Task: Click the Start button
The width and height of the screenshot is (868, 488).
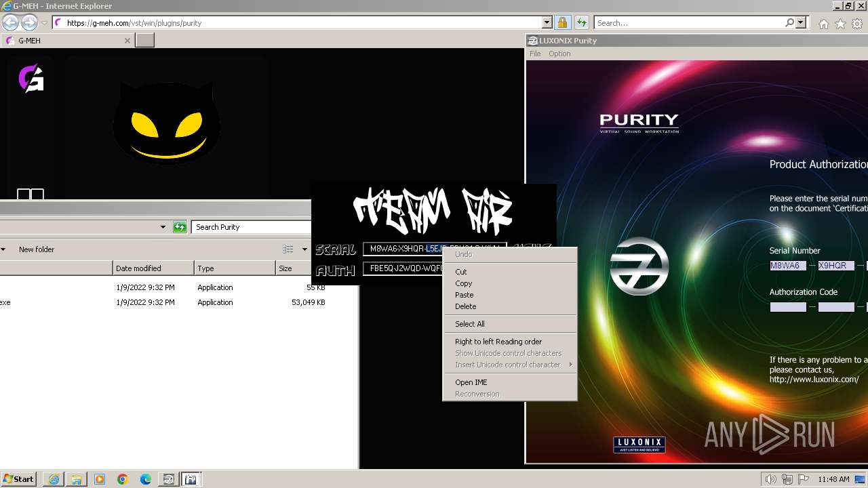Action: (x=19, y=479)
